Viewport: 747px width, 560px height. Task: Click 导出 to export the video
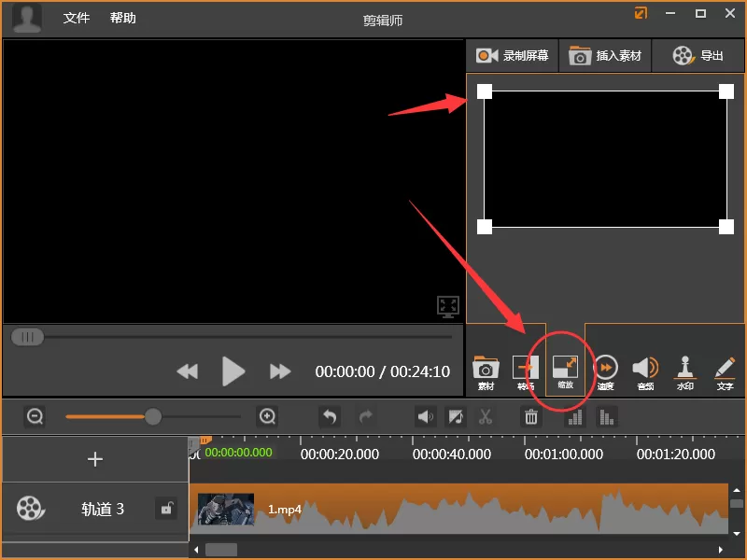pos(698,56)
